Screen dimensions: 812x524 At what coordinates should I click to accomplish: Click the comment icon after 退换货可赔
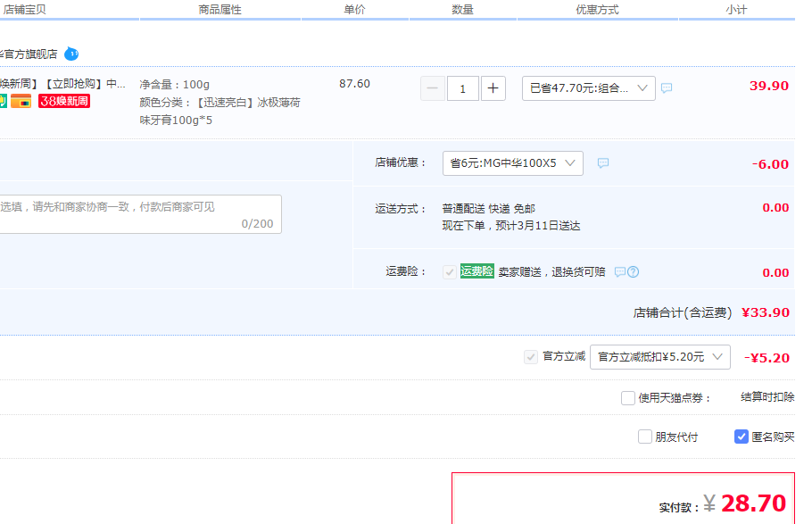coord(620,272)
